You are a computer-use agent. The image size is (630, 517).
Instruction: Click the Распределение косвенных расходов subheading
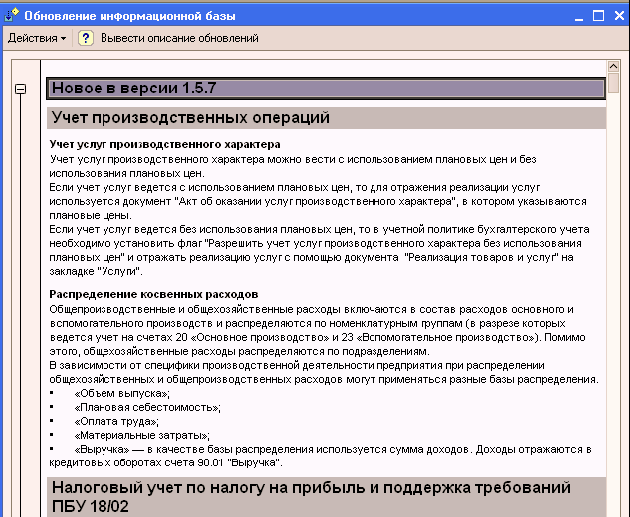pyautogui.click(x=154, y=294)
